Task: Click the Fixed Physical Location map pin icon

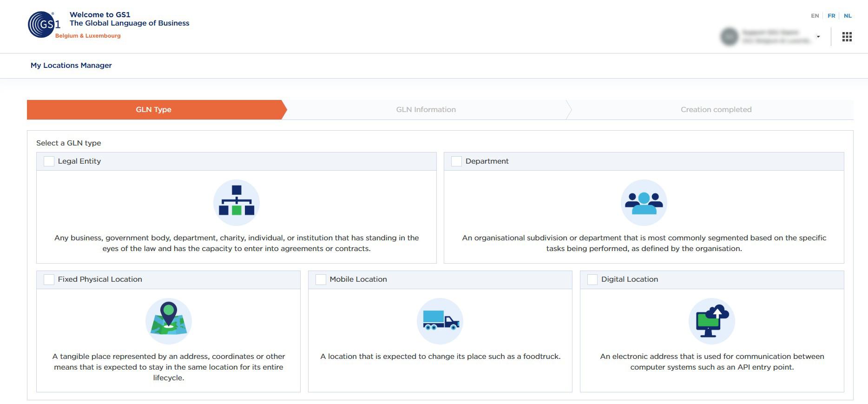Action: click(168, 321)
